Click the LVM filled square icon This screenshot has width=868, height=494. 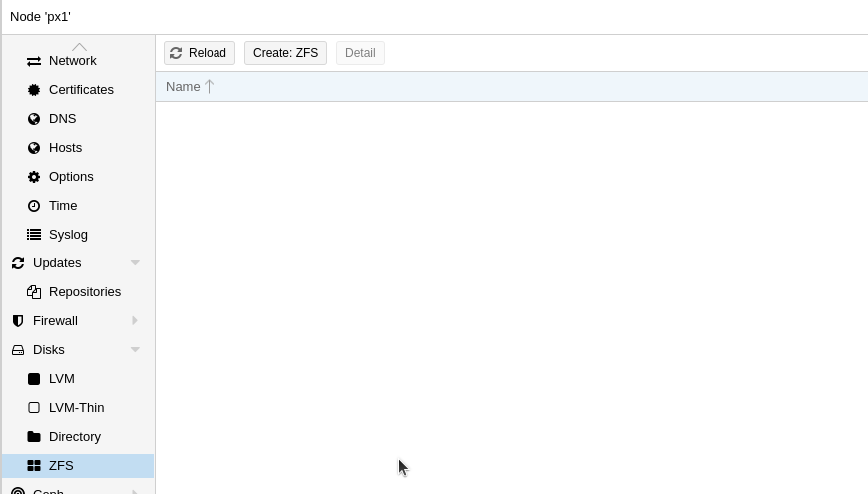(34, 379)
